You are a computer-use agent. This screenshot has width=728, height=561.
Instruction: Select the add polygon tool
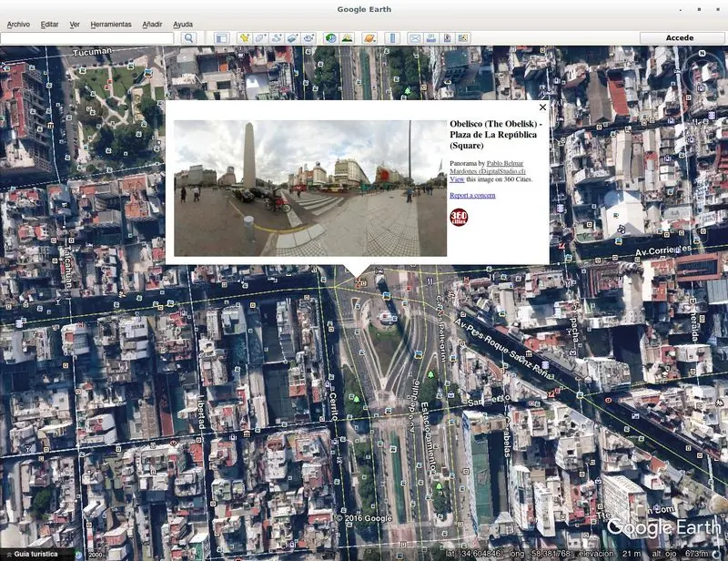pos(260,38)
